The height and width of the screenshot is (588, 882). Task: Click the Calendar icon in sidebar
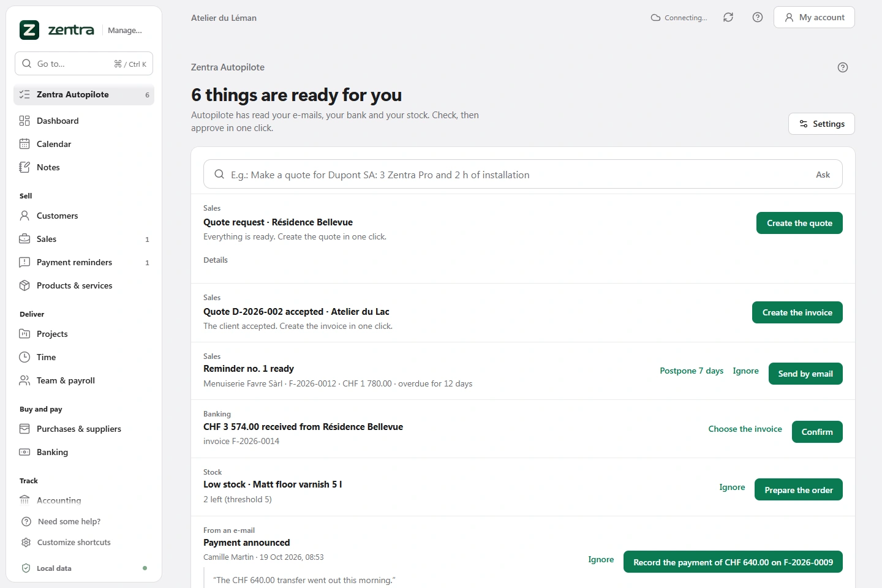click(24, 144)
